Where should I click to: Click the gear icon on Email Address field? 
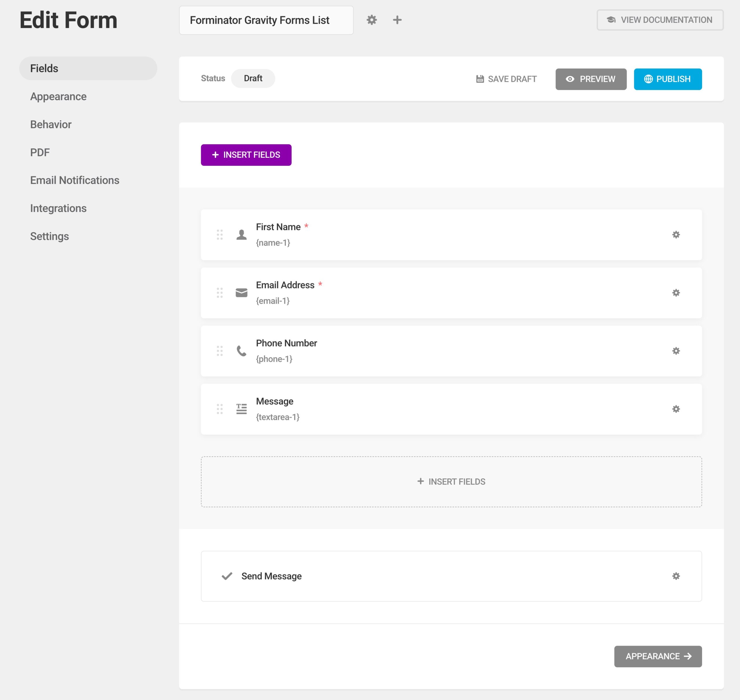pyautogui.click(x=676, y=293)
